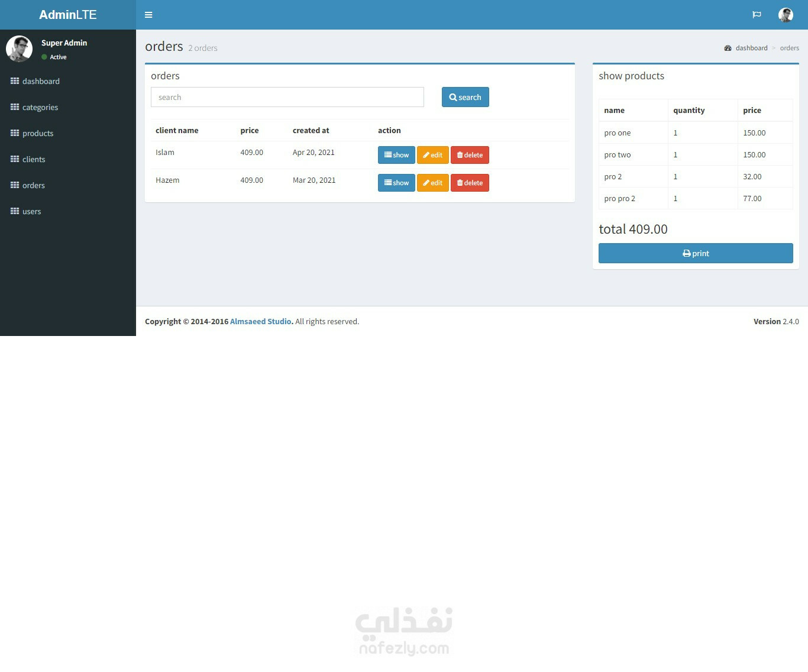This screenshot has height=672, width=808.
Task: Click the users grid icon in the sidebar
Action: [15, 211]
